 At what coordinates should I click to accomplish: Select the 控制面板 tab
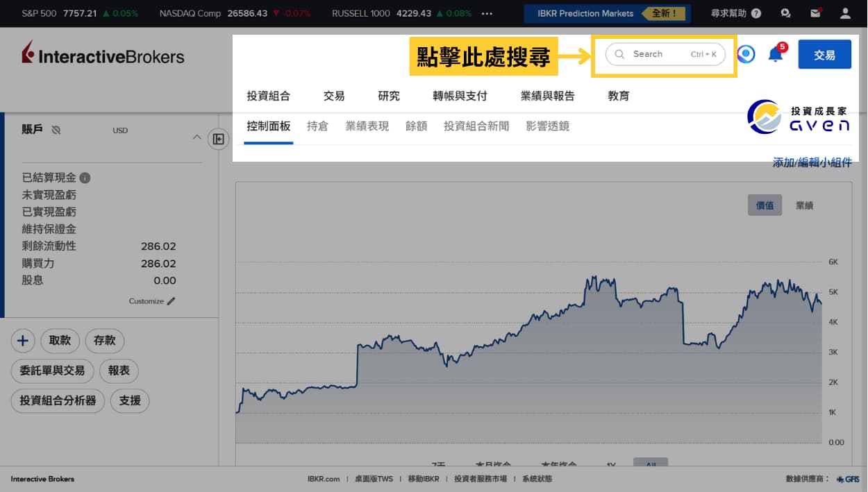268,126
